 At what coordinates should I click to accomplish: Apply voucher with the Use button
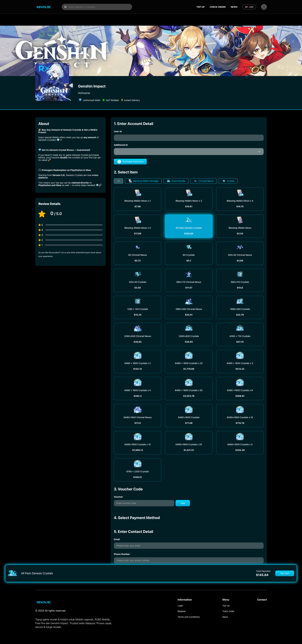(x=183, y=503)
